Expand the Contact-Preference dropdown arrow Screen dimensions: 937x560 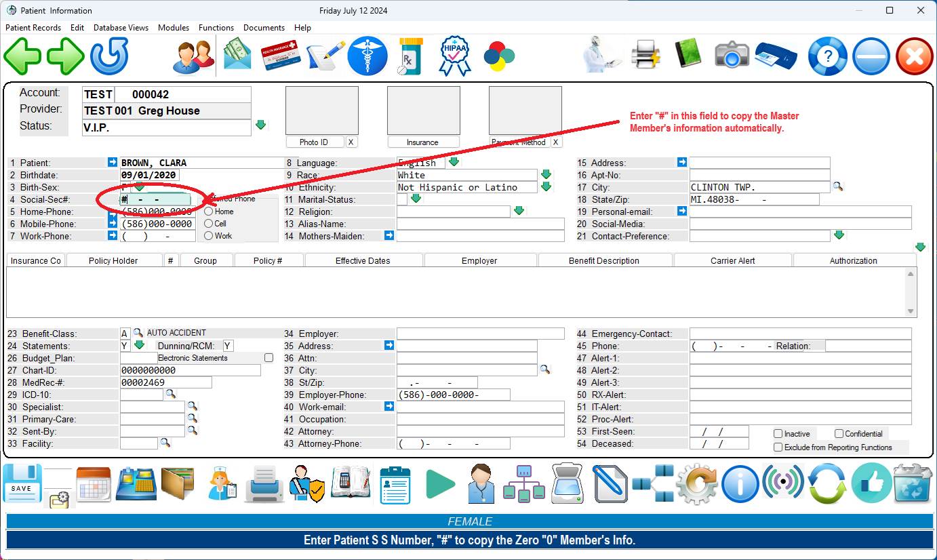point(839,235)
